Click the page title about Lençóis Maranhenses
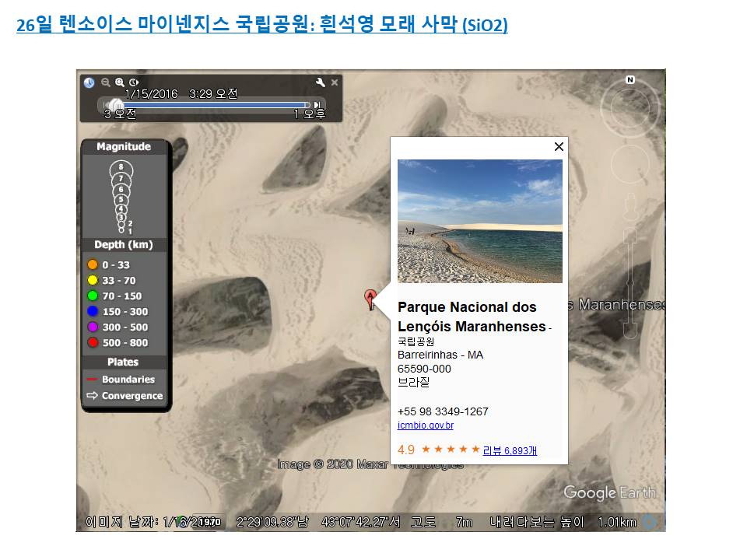The height and width of the screenshot is (560, 747). [x=262, y=24]
